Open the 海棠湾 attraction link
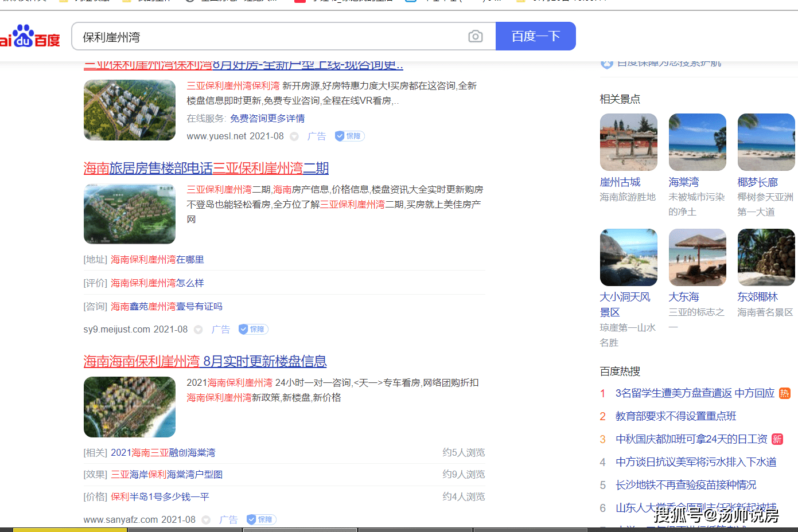 coord(684,182)
